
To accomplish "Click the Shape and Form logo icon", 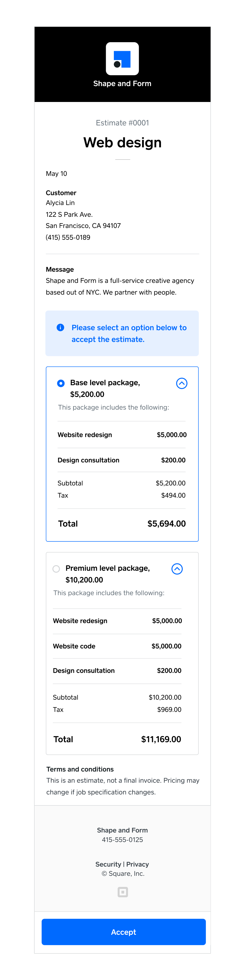I will (x=122, y=59).
